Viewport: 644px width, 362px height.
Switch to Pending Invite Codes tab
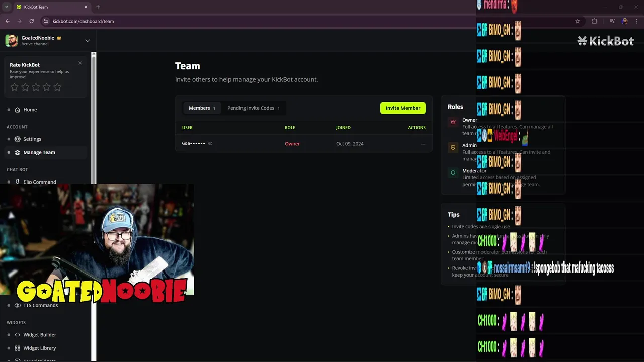[254, 108]
